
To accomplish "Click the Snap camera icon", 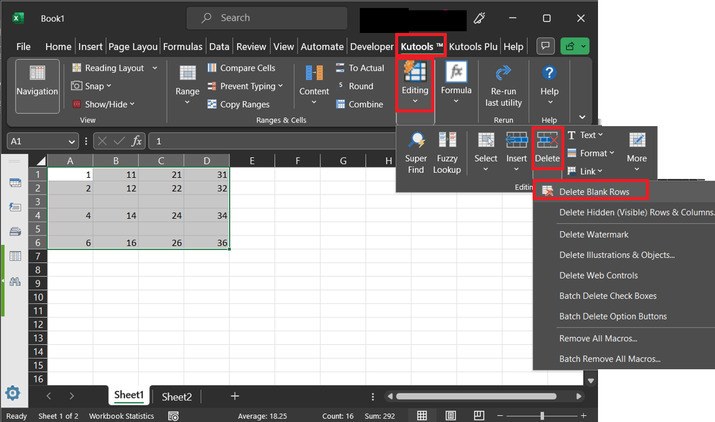I will coord(77,86).
